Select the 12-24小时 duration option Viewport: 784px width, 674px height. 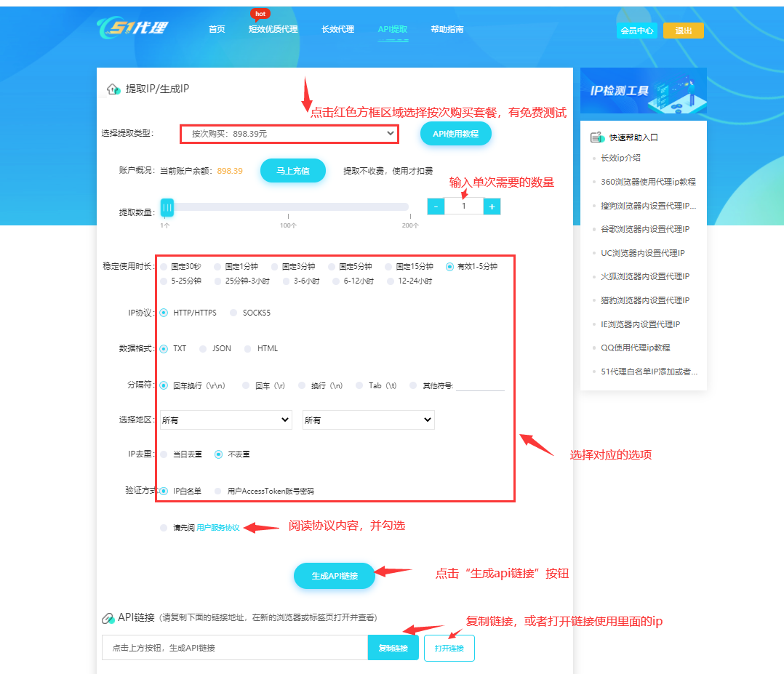coord(391,281)
